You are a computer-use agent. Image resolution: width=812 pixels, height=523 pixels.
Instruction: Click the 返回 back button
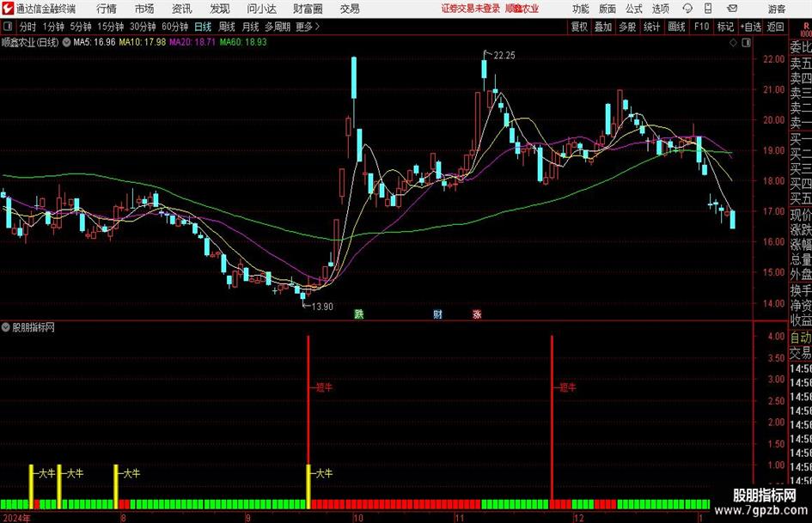pyautogui.click(x=775, y=27)
